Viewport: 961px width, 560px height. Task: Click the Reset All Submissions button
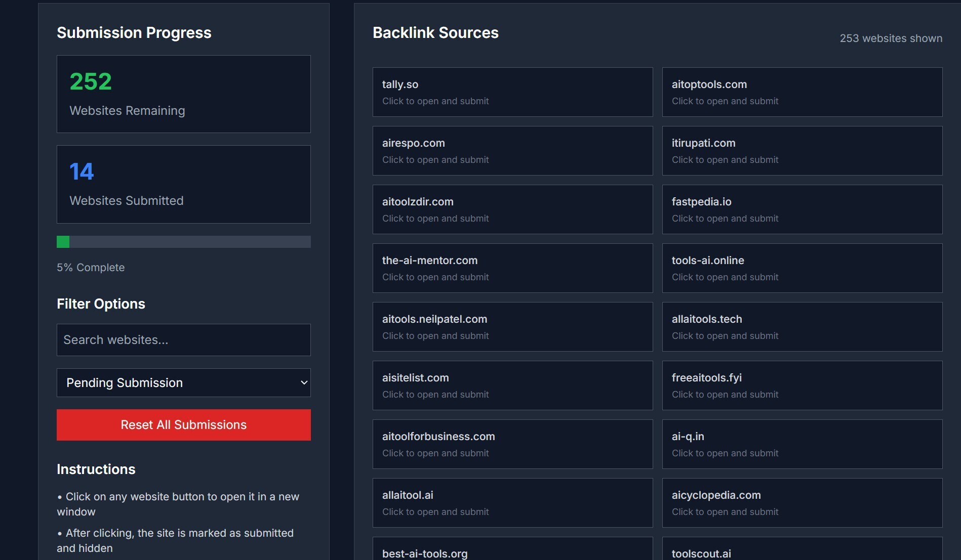[x=183, y=425]
